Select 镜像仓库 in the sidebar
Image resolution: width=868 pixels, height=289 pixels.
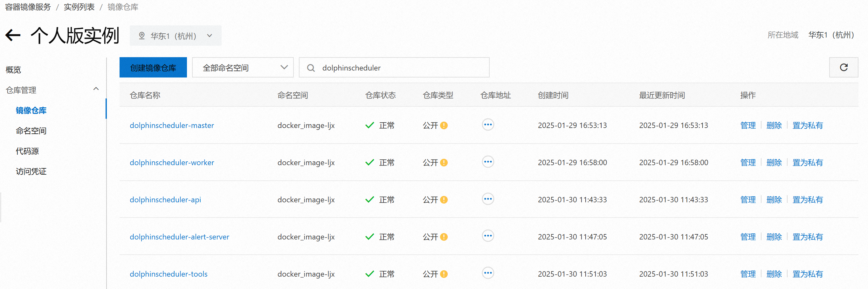pyautogui.click(x=31, y=110)
